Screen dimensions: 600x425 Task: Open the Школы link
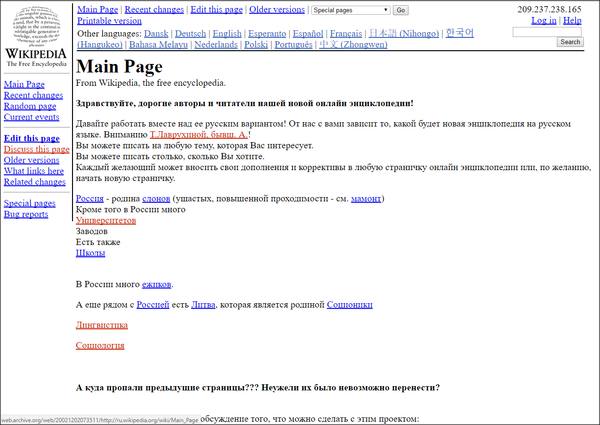click(x=90, y=253)
